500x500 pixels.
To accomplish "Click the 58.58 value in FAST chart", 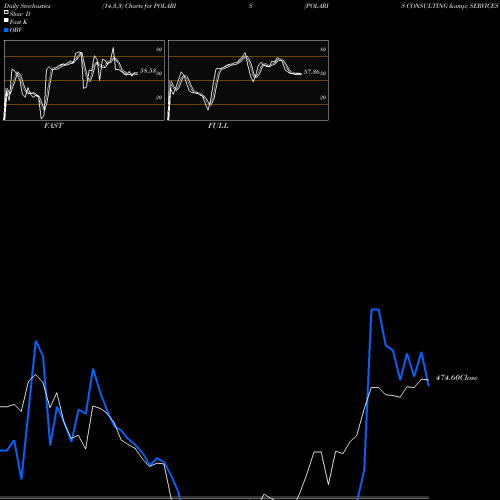I will click(148, 71).
